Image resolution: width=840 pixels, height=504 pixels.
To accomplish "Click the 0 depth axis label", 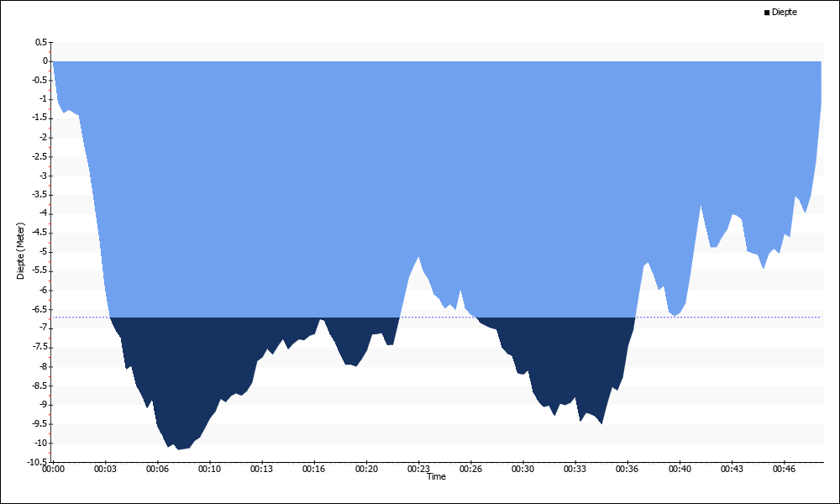I will [x=45, y=61].
